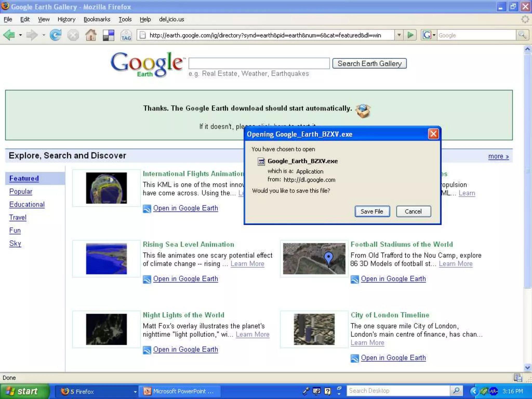This screenshot has width=532, height=399.
Task: Select the Popular category link
Action: [x=21, y=191]
